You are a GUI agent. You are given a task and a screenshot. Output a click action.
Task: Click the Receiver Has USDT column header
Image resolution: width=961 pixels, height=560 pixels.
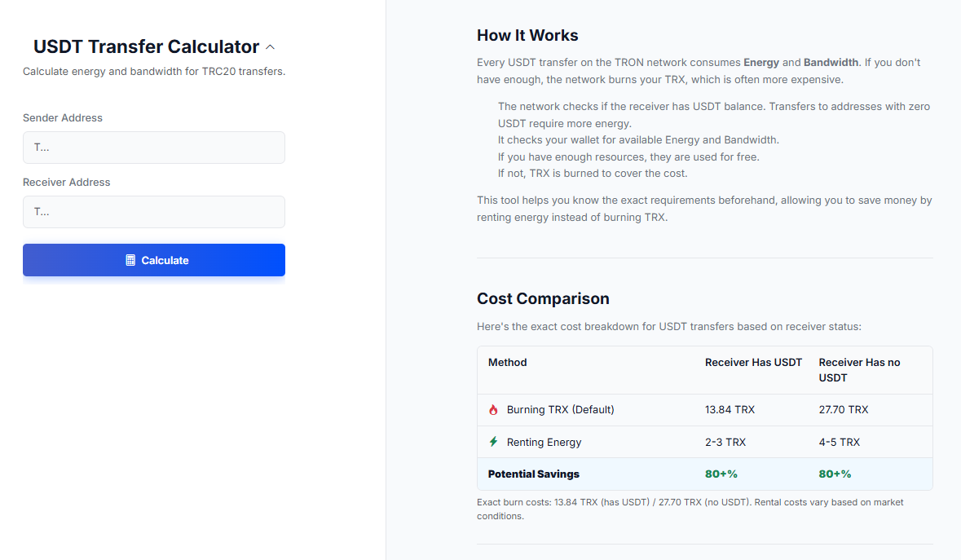[x=753, y=363]
